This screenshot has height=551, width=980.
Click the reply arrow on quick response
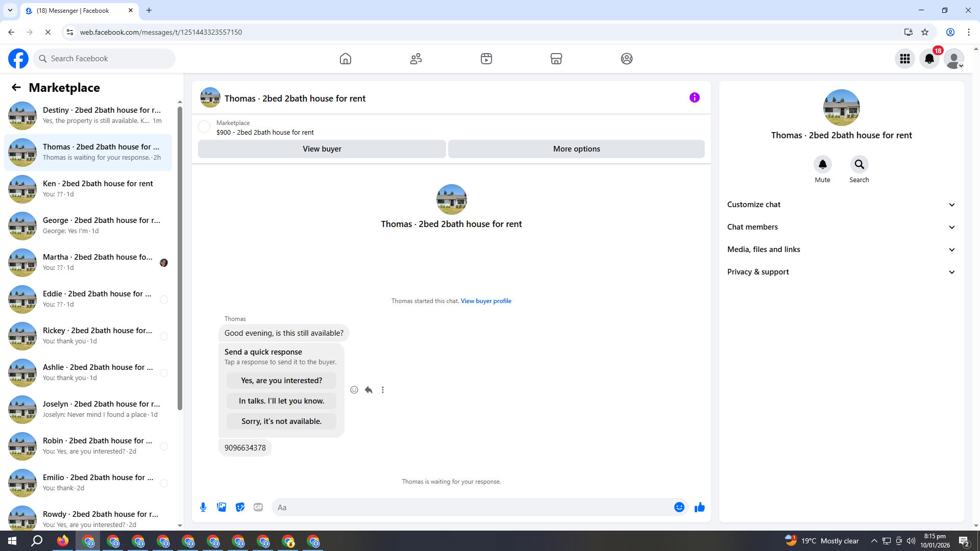point(369,390)
